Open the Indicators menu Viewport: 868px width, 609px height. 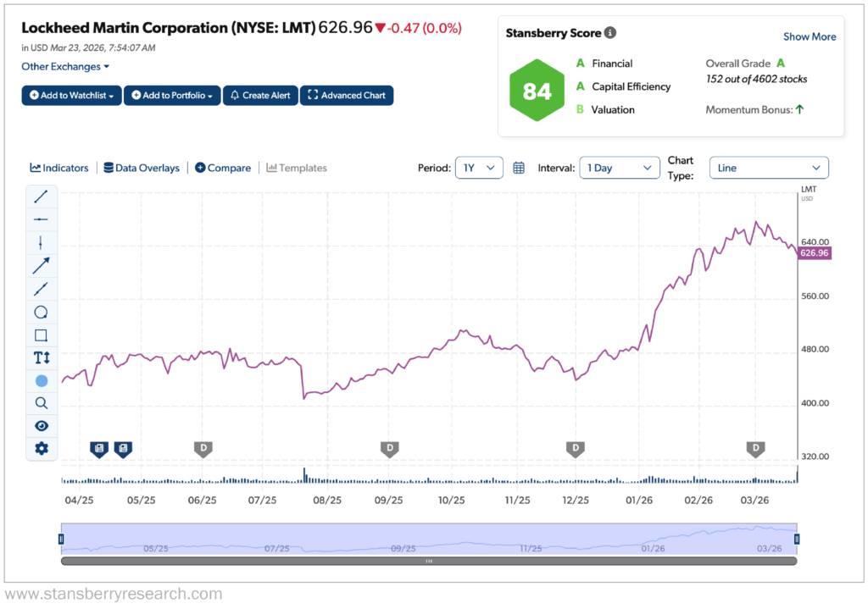(59, 168)
